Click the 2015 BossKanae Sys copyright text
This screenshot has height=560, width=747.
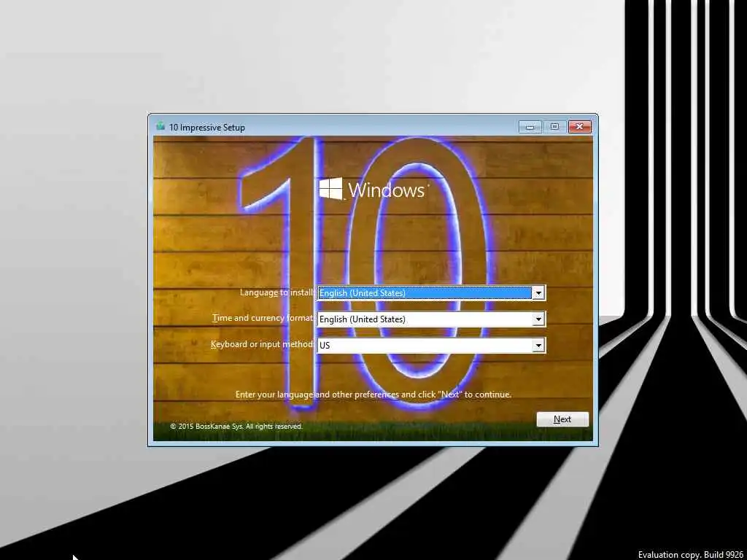pyautogui.click(x=236, y=426)
